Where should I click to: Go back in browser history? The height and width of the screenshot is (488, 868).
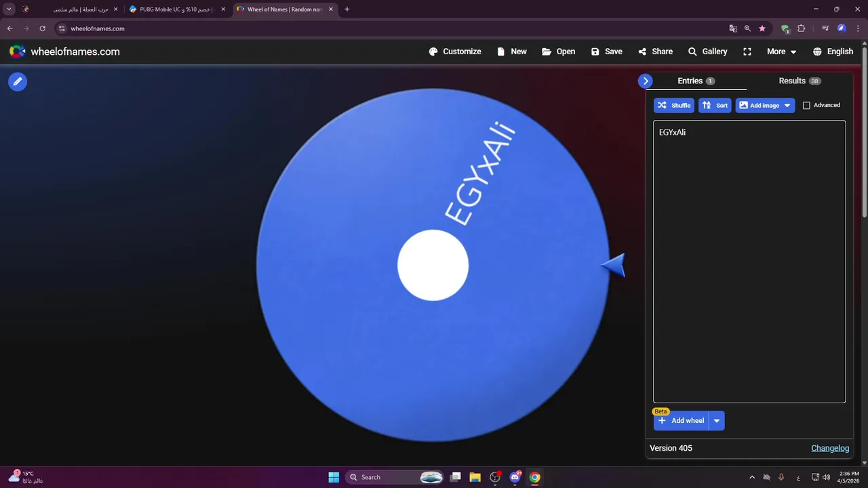pos(10,28)
